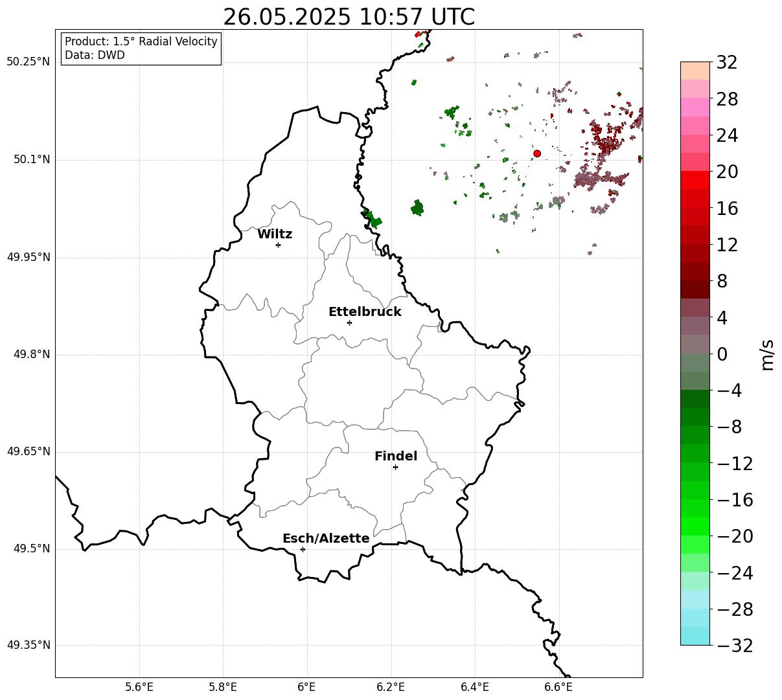Click the Esch/Alzette city label
Screen dimensions: 782x700
pyautogui.click(x=326, y=539)
